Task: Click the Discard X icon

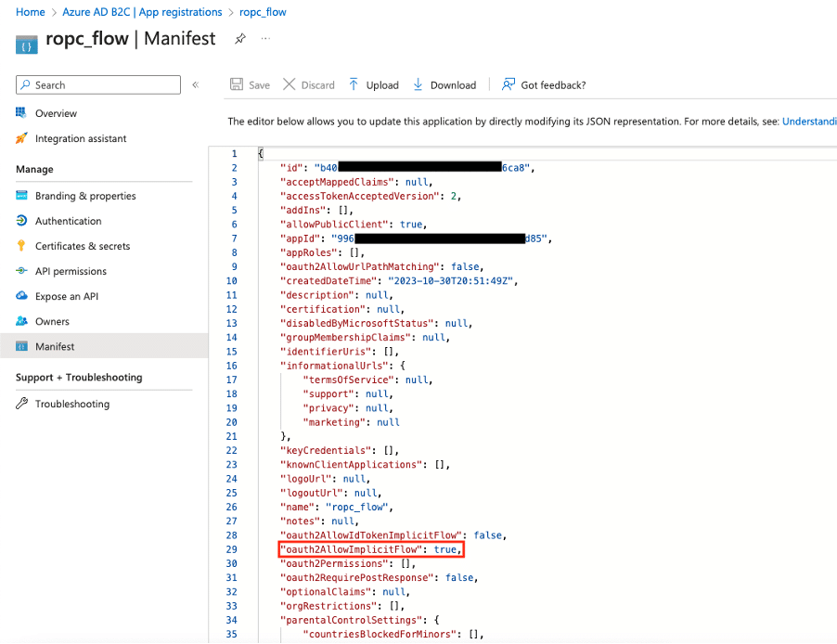Action: click(x=289, y=84)
